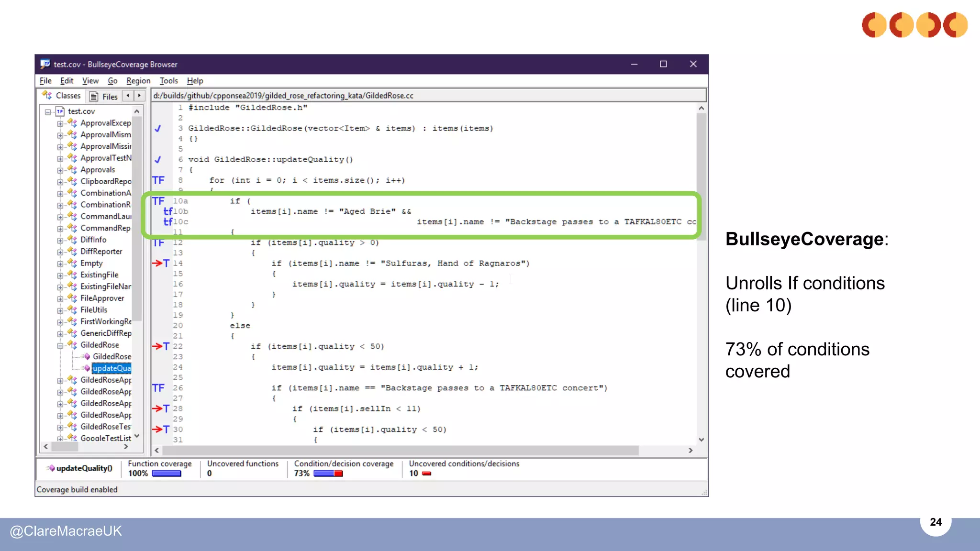
Task: Click the code pane vertical scrollbar thumb
Action: pos(701,177)
